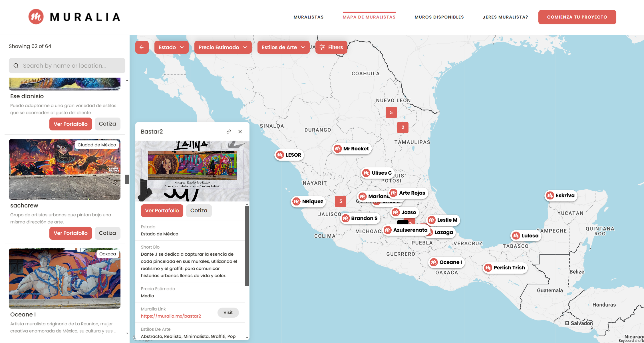Close the Bastar2 popup card
Viewport: 644px width, 343px height.
240,132
